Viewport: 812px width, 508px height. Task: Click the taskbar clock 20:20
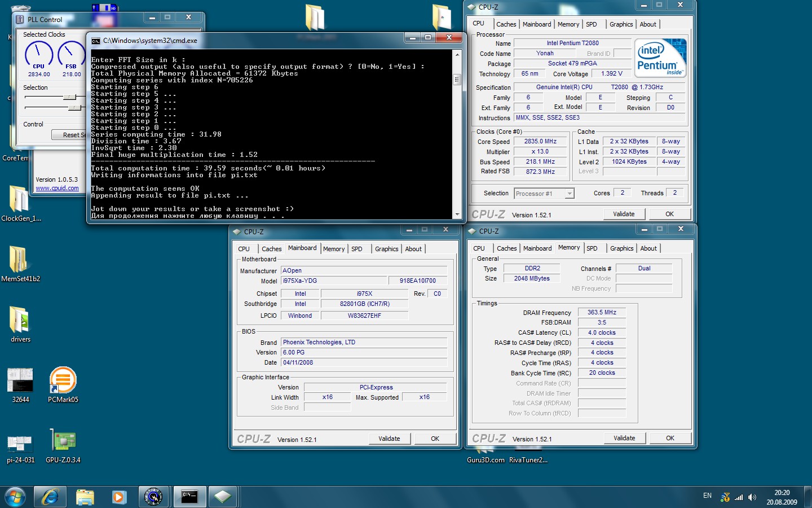[x=782, y=493]
